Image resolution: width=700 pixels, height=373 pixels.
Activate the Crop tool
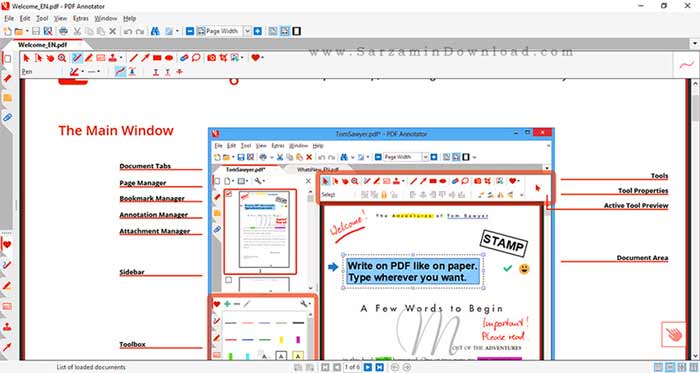click(223, 58)
